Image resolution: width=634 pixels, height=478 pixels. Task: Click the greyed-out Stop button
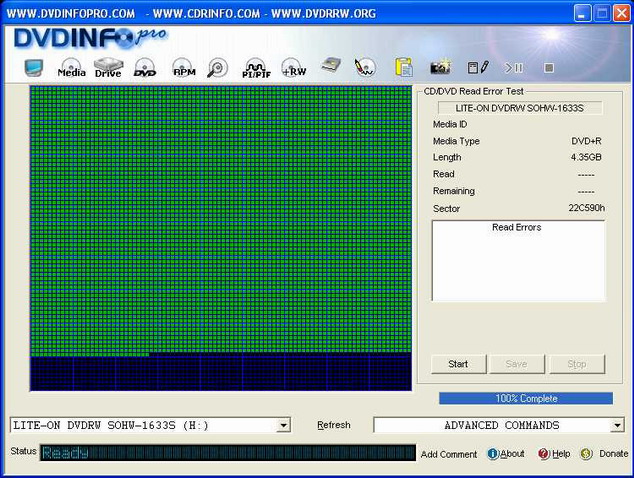point(577,364)
